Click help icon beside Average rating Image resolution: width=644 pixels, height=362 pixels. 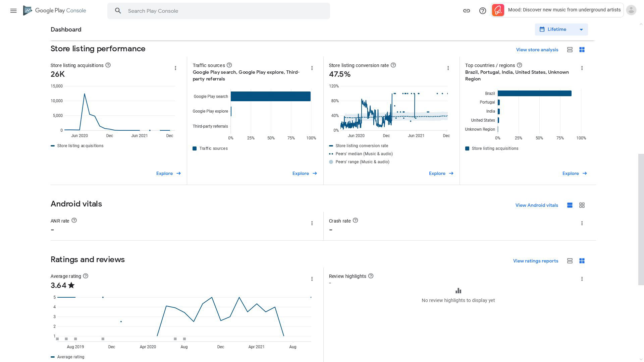pos(86,276)
